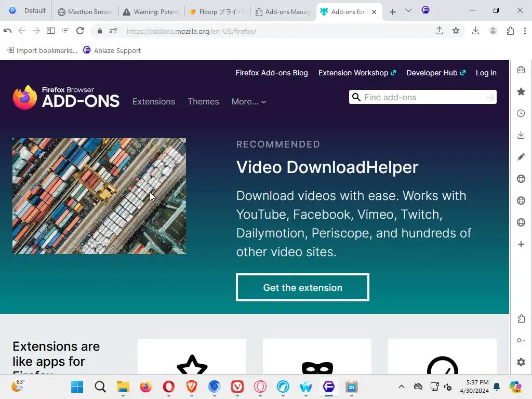
Task: Go forward to the next page
Action: click(36, 31)
